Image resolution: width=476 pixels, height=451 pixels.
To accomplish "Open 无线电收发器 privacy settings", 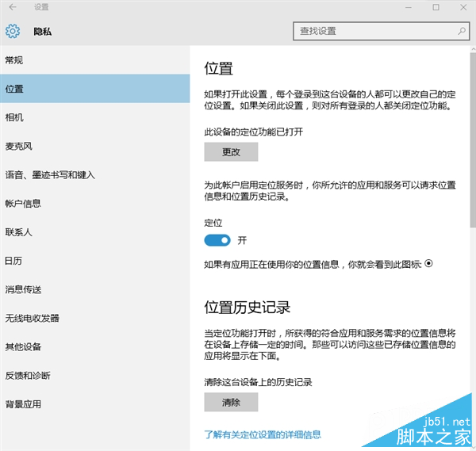I will click(94, 318).
